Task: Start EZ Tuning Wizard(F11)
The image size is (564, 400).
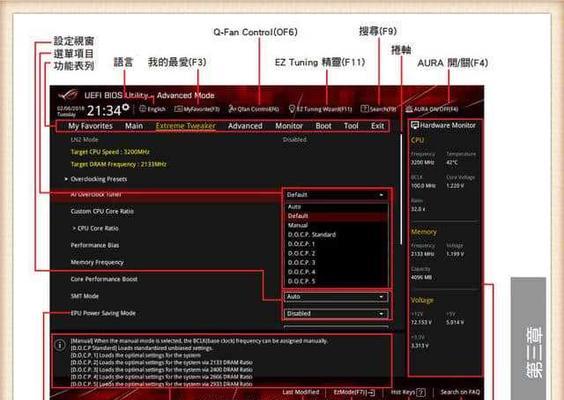Action: pyautogui.click(x=320, y=109)
